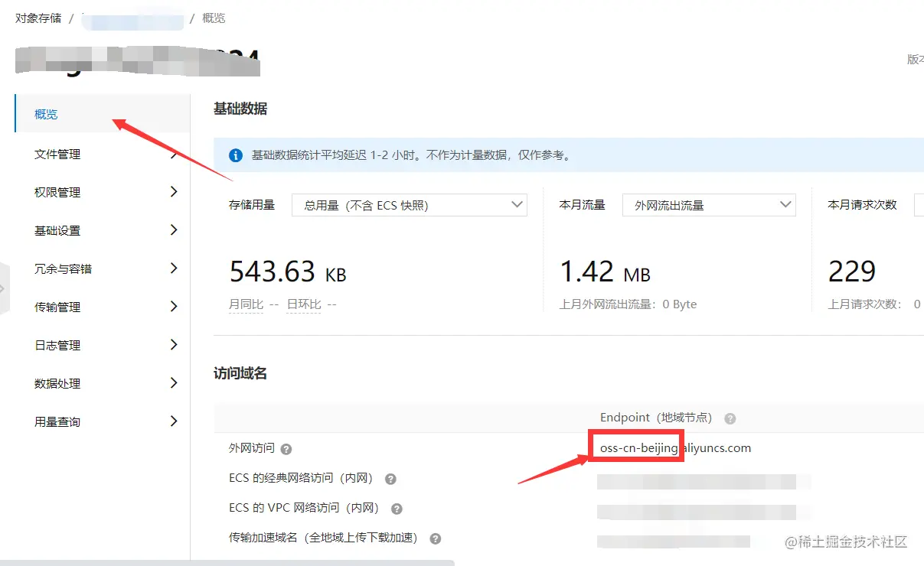Expand the 用量查询 chevron arrow
924x566 pixels.
coord(174,421)
